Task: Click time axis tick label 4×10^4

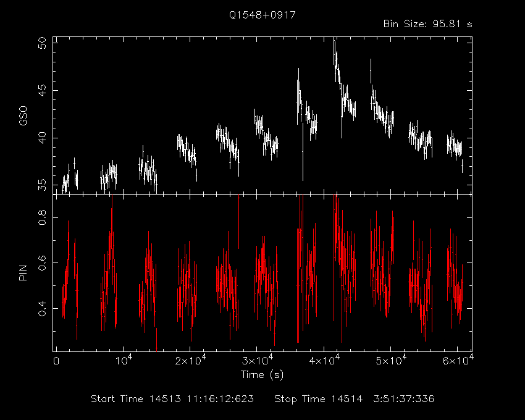Action: [x=324, y=360]
